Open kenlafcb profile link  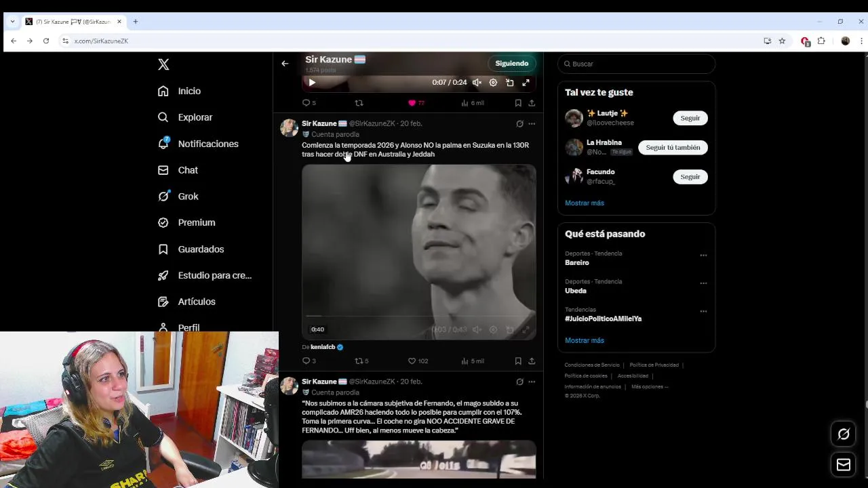pyautogui.click(x=323, y=347)
